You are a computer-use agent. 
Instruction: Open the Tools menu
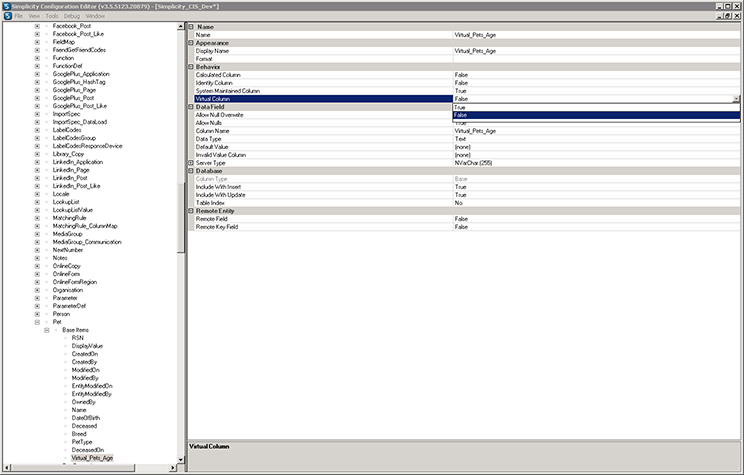pos(52,16)
